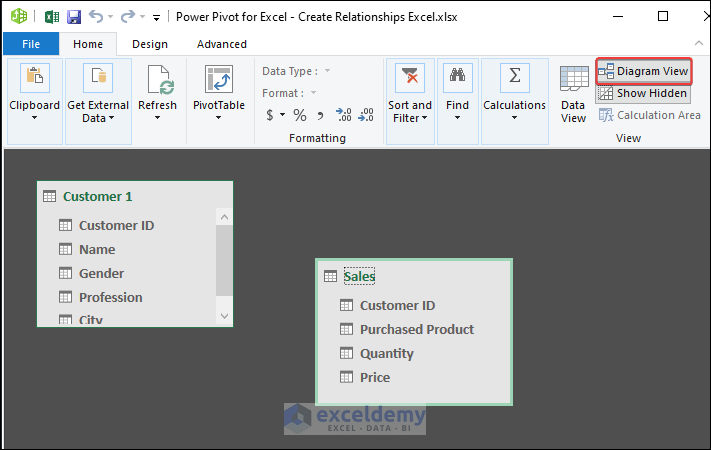Apply thousands separator comma format

[x=320, y=116]
